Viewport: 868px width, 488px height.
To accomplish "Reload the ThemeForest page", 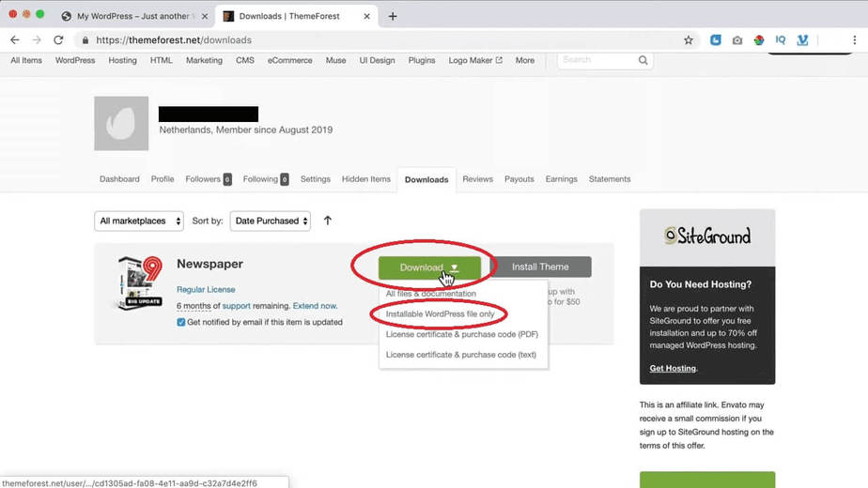I will tap(58, 39).
